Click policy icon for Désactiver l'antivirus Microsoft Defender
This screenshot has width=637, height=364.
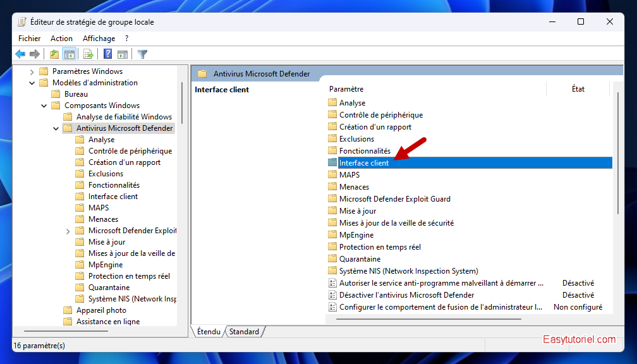click(332, 295)
